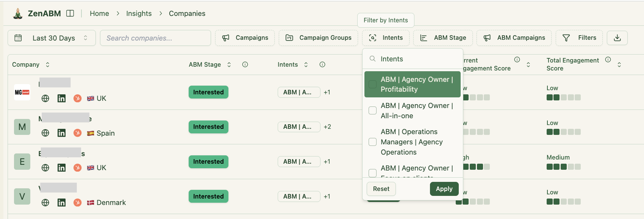
Task: Toggle the Intents filter dropdown
Action: (386, 38)
